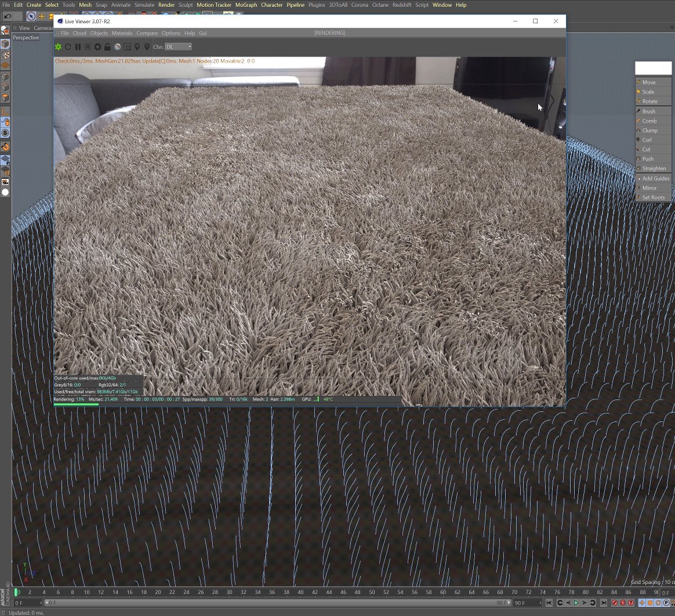Toggle render region R icon in Live Viewer
This screenshot has width=675, height=616.
pyautogui.click(x=88, y=46)
